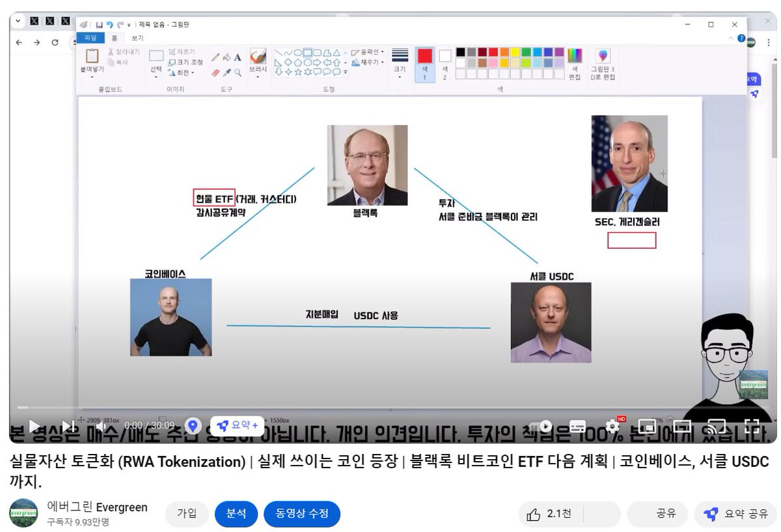Click the 요약 + button in player

[237, 425]
